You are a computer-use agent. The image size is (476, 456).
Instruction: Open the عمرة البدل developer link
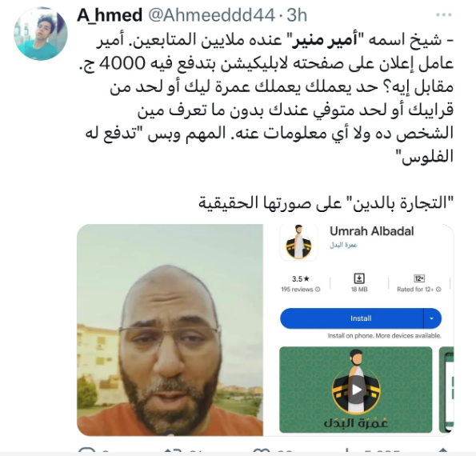(x=343, y=245)
